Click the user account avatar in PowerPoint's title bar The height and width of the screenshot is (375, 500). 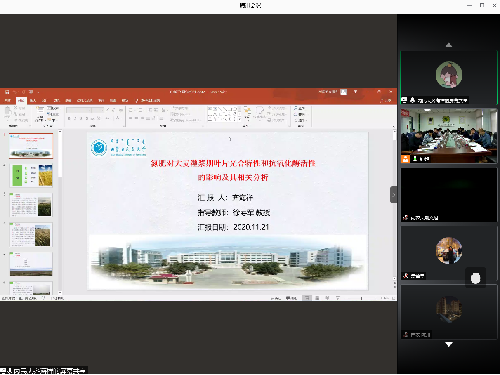(344, 92)
